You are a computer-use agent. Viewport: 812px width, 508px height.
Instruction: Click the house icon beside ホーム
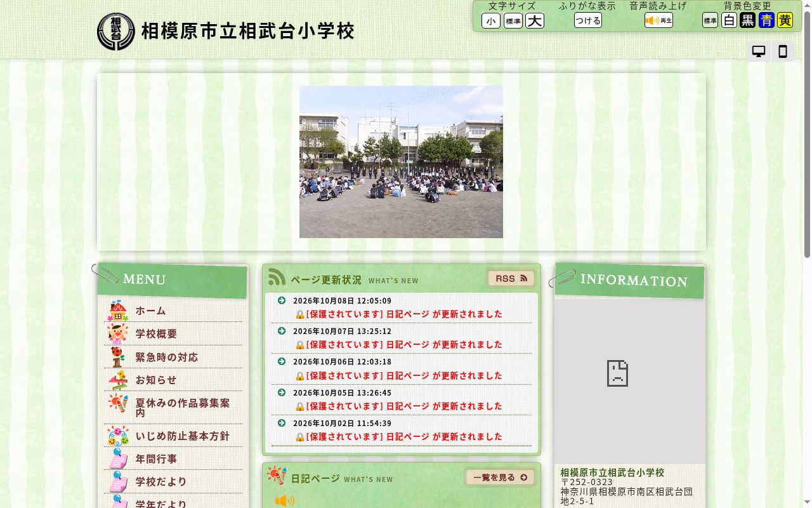(118, 311)
